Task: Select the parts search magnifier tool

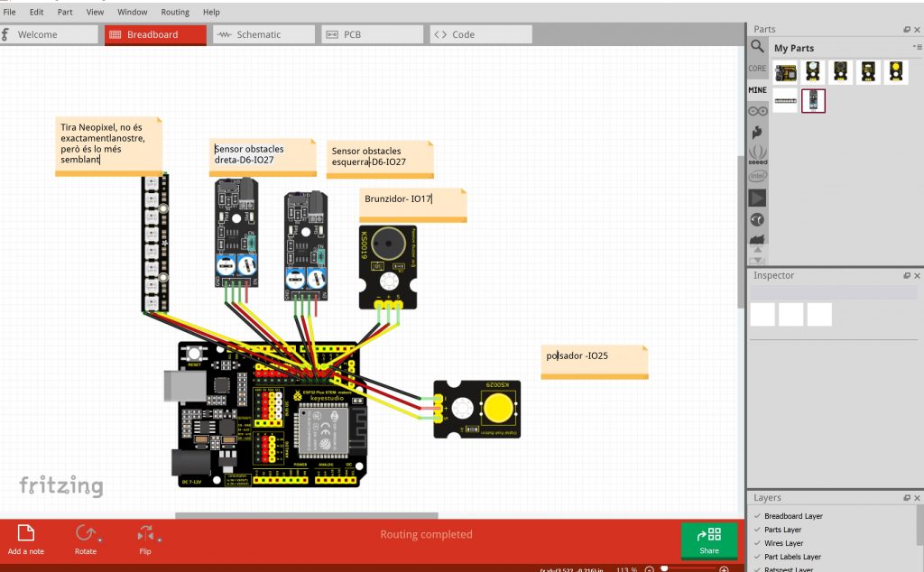Action: click(x=757, y=47)
